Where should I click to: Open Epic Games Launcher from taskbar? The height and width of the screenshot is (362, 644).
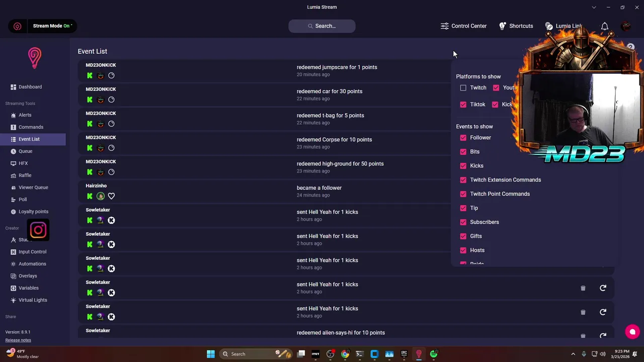404,354
